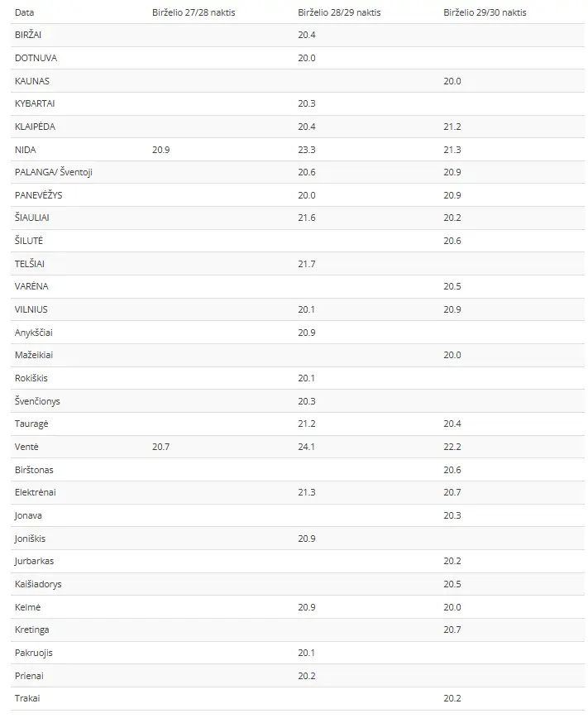Select the KLAIPĖDA row name
This screenshot has height=723, width=588.
35,127
